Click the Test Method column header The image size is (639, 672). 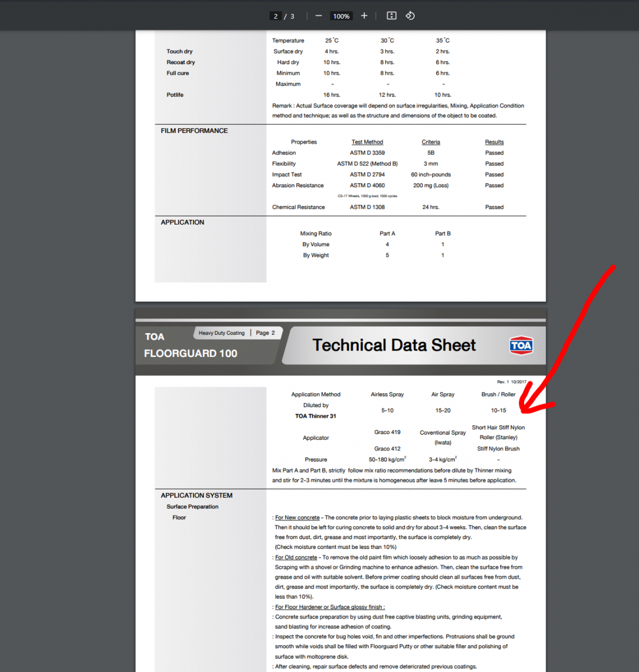tap(367, 142)
